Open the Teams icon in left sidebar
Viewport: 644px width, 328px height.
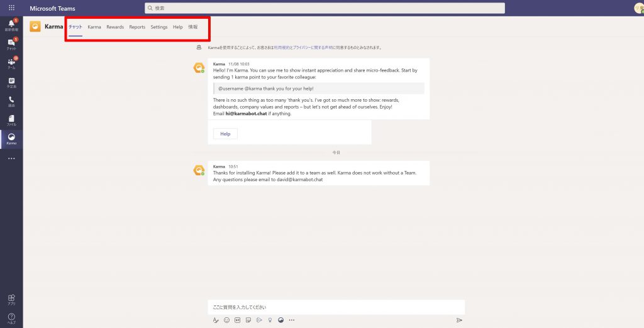[x=11, y=63]
